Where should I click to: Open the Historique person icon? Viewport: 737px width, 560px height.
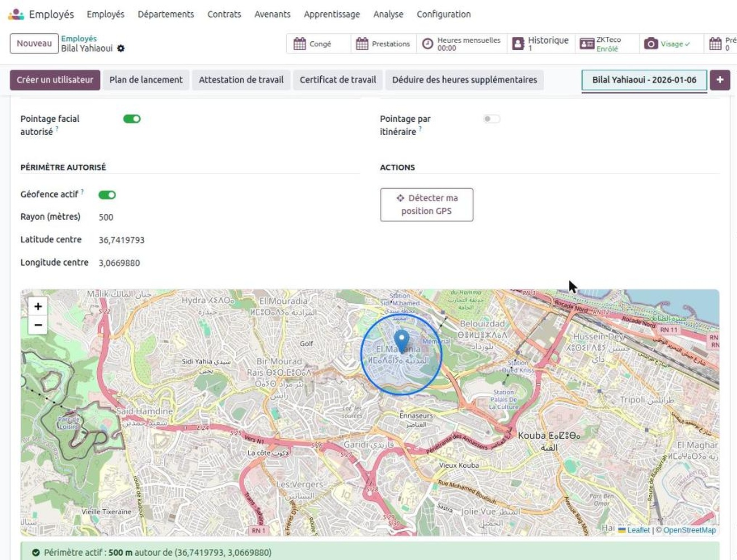tap(518, 44)
